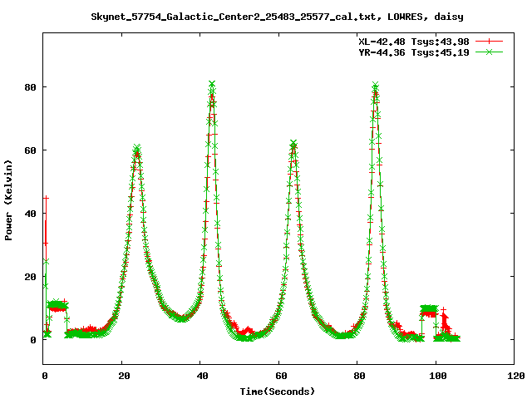Viewport: 532px width, 399px height.
Task: Click the green line sample beside YR legend
Action: tap(489, 52)
